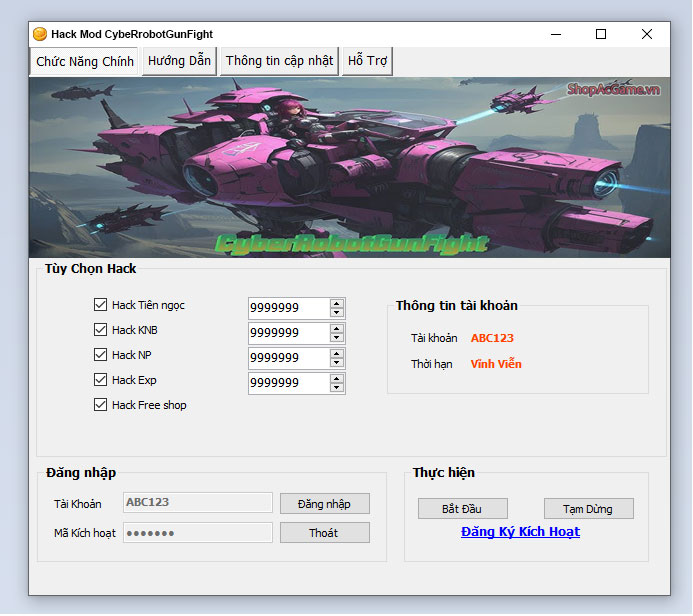This screenshot has height=616, width=693.
Task: Start the hack with Bắt Đầu button
Action: tap(463, 509)
